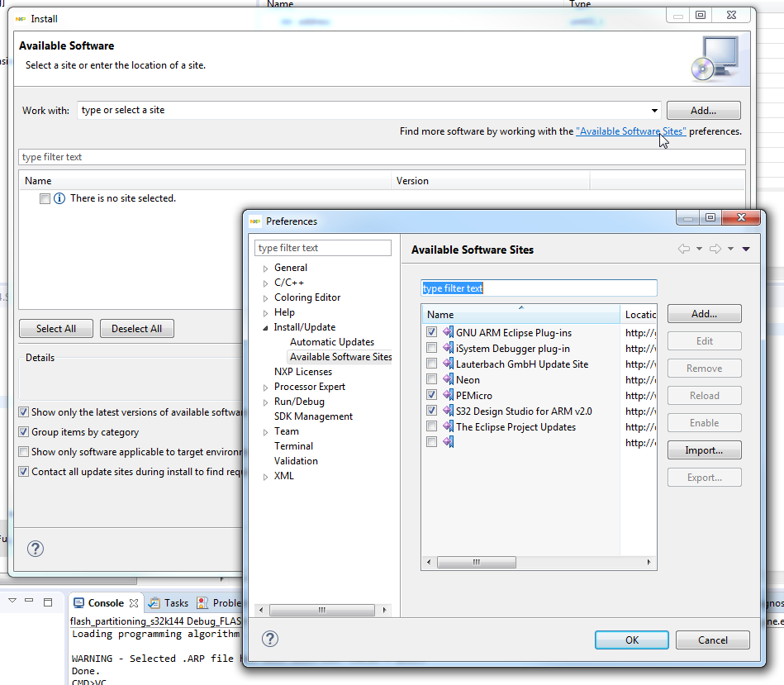This screenshot has width=784, height=685.
Task: Check Show only software applicable to target
Action: 23,452
